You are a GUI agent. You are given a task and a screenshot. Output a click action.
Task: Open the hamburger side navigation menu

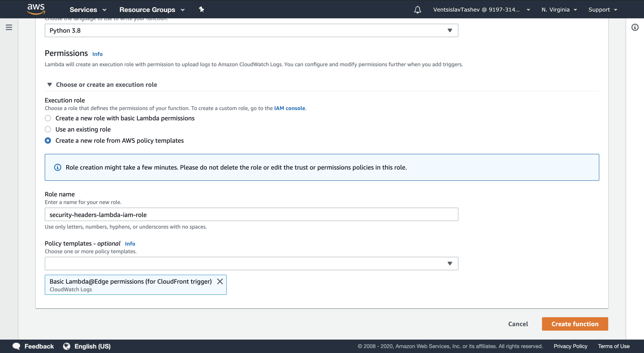[x=9, y=27]
